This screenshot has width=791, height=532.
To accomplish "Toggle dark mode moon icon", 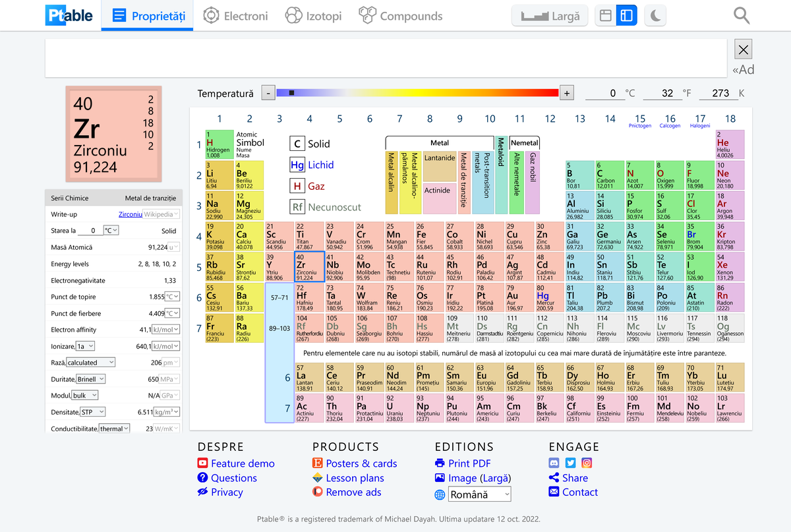I will [655, 15].
